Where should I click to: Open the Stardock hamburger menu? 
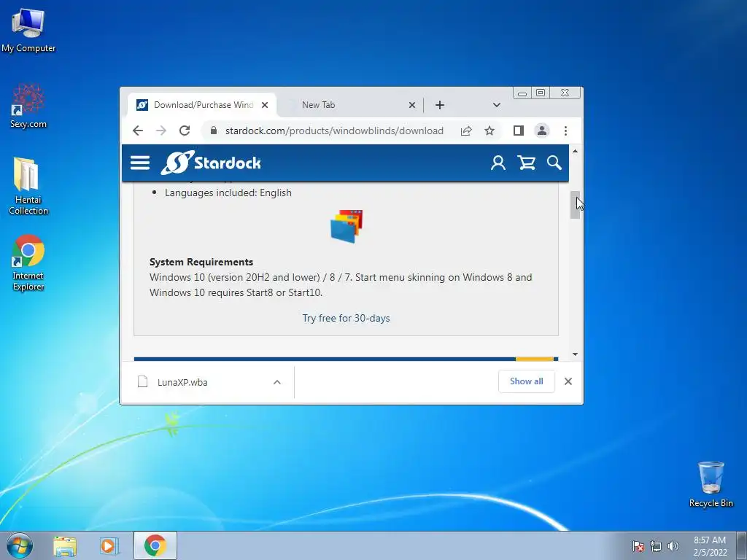coord(140,163)
